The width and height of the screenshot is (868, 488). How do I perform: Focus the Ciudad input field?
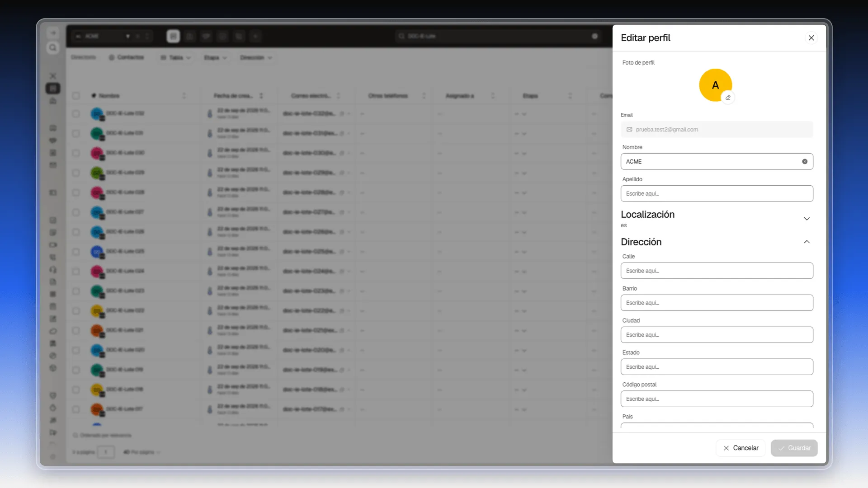(x=717, y=335)
